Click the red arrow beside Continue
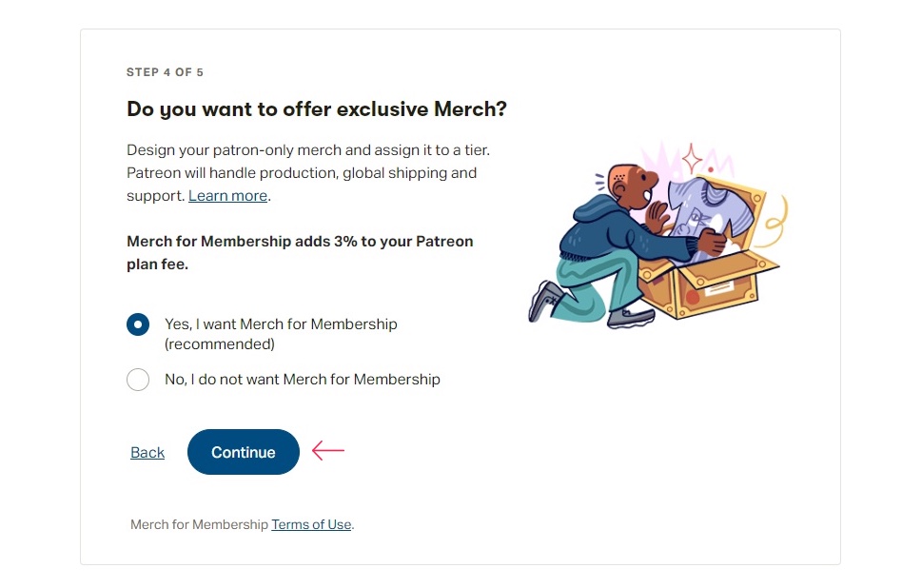This screenshot has width=922, height=588. (328, 451)
